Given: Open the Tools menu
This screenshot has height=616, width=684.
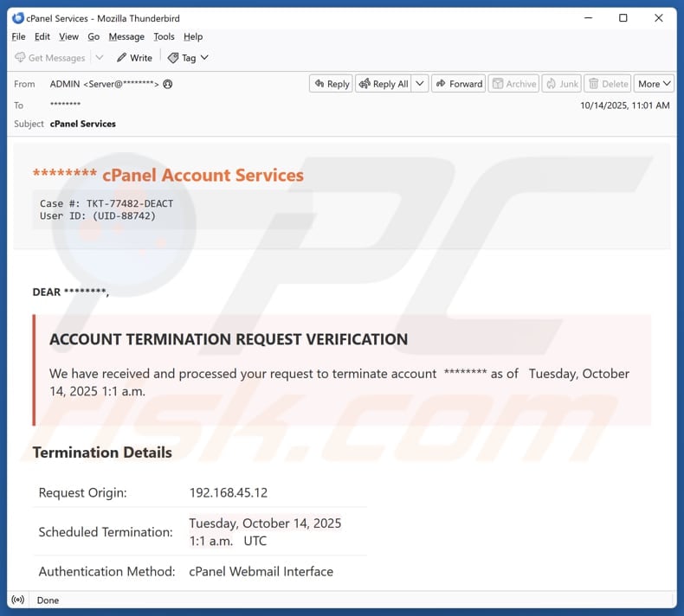Looking at the screenshot, I should point(164,36).
